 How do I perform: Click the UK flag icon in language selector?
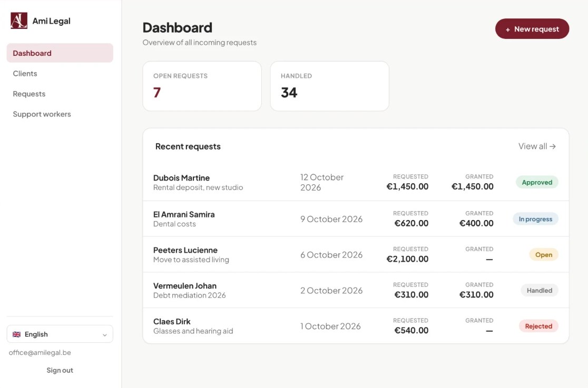(16, 334)
